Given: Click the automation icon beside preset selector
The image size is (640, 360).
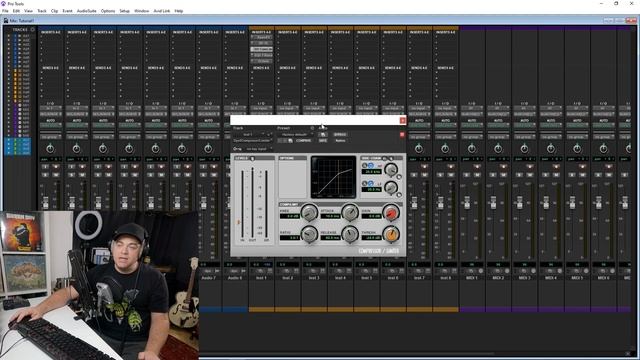Looking at the screenshot, I should (x=322, y=134).
